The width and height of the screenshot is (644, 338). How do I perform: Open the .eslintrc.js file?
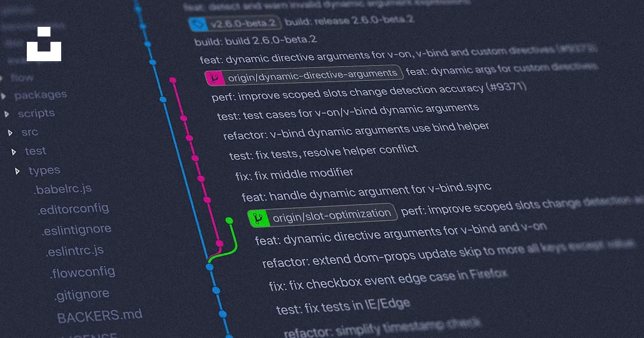[75, 251]
